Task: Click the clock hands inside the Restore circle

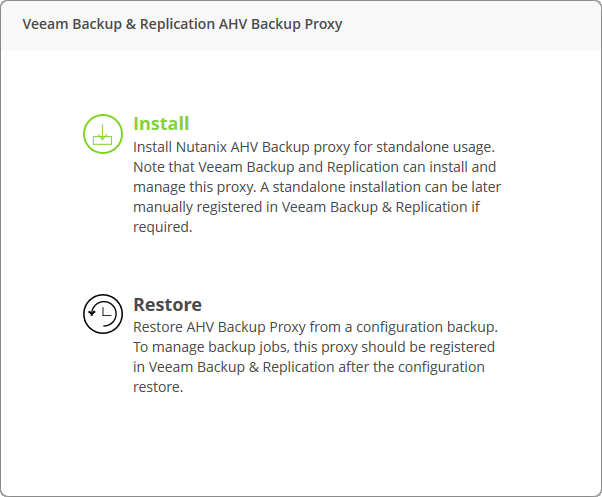Action: 104,314
